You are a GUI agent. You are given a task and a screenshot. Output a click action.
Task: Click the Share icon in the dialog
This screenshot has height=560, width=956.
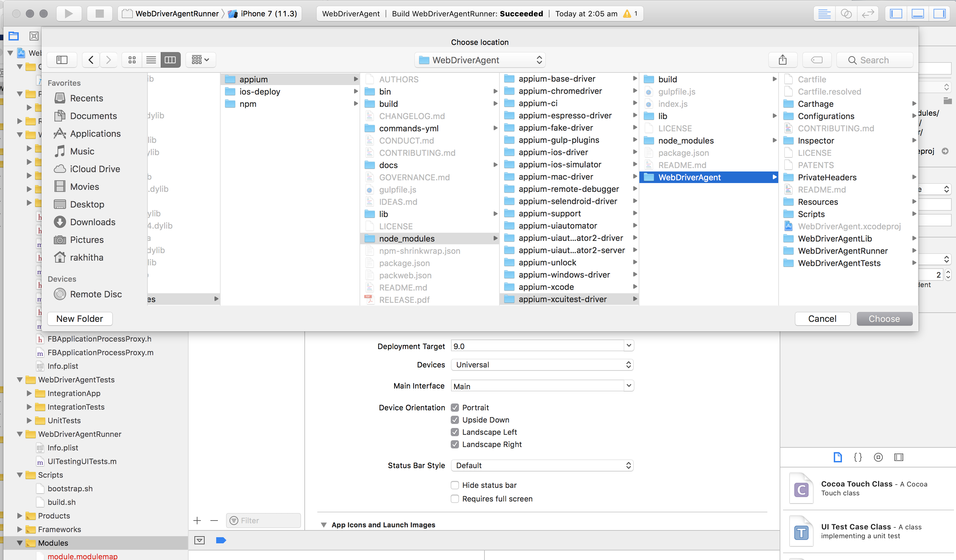783,60
